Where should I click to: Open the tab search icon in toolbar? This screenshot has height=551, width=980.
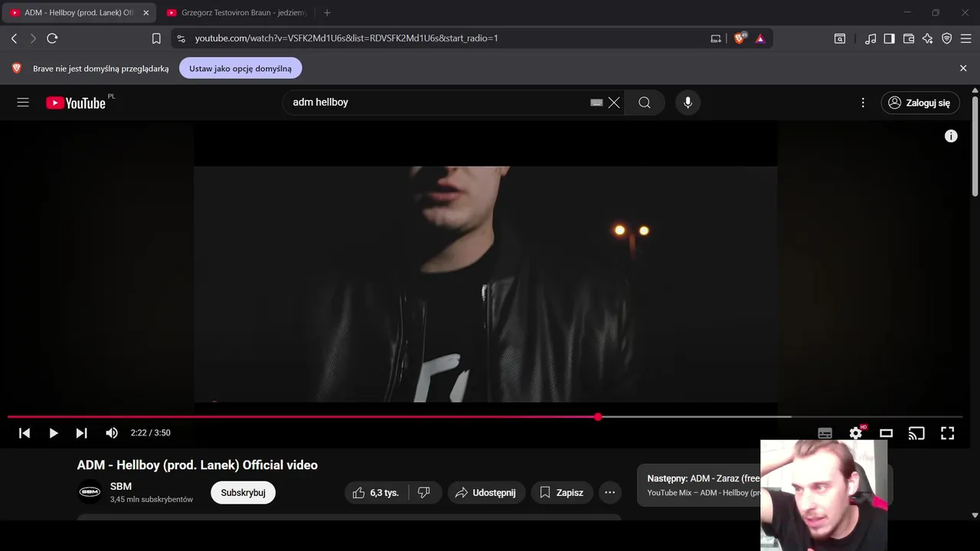(x=840, y=38)
